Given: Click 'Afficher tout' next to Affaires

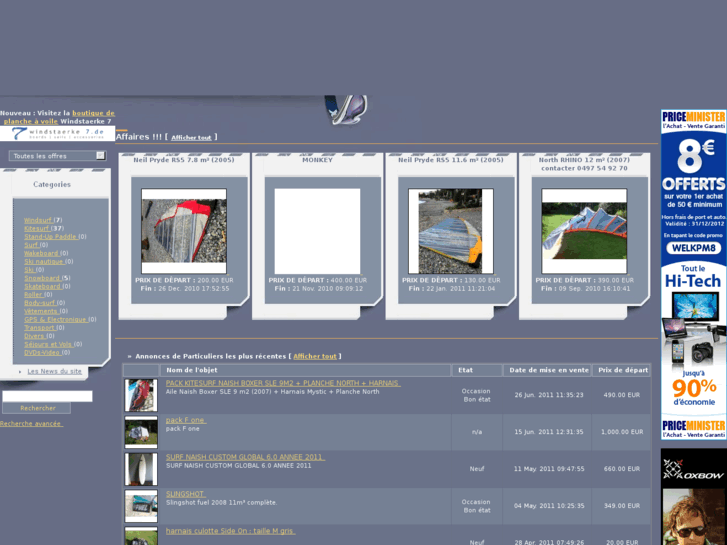Looking at the screenshot, I should [x=191, y=138].
